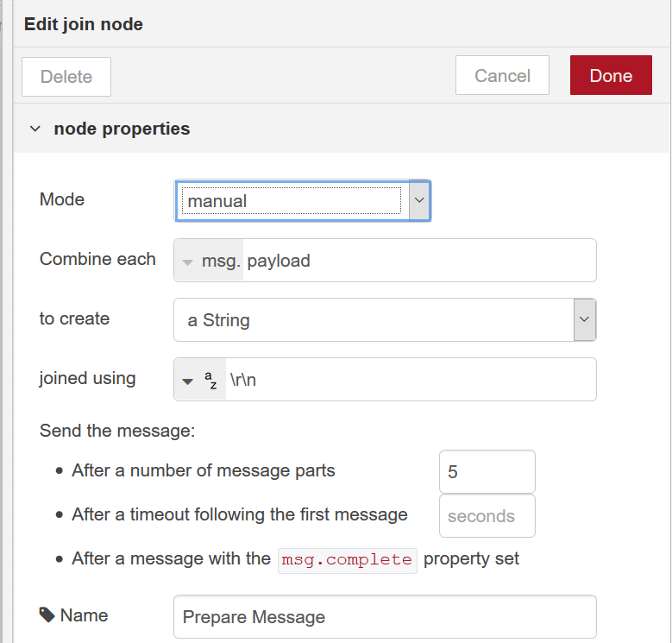672x643 pixels.
Task: Edit the \r\n join characters field
Action: pyautogui.click(x=410, y=380)
